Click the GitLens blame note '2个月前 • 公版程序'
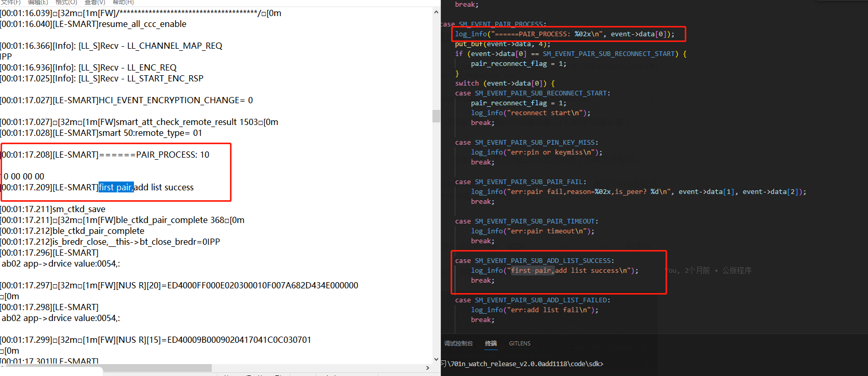 tap(718, 270)
